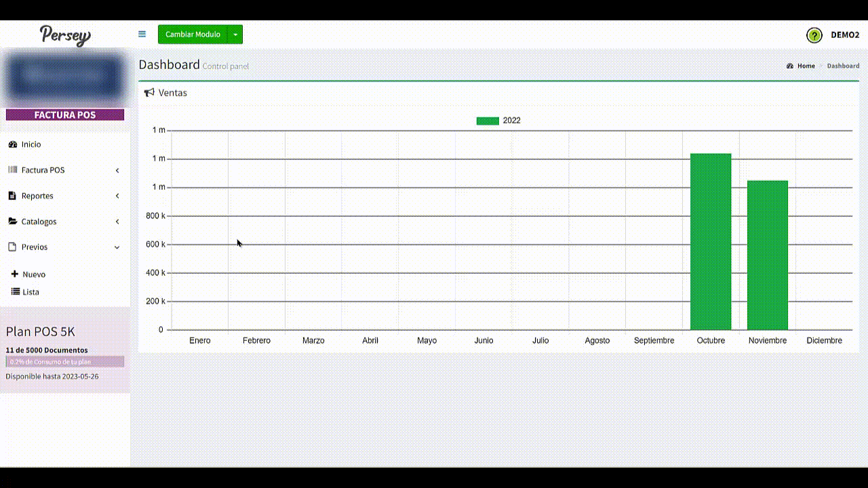The width and height of the screenshot is (868, 488).
Task: Open the Cambiar Modulo dropdown arrow
Action: click(235, 35)
